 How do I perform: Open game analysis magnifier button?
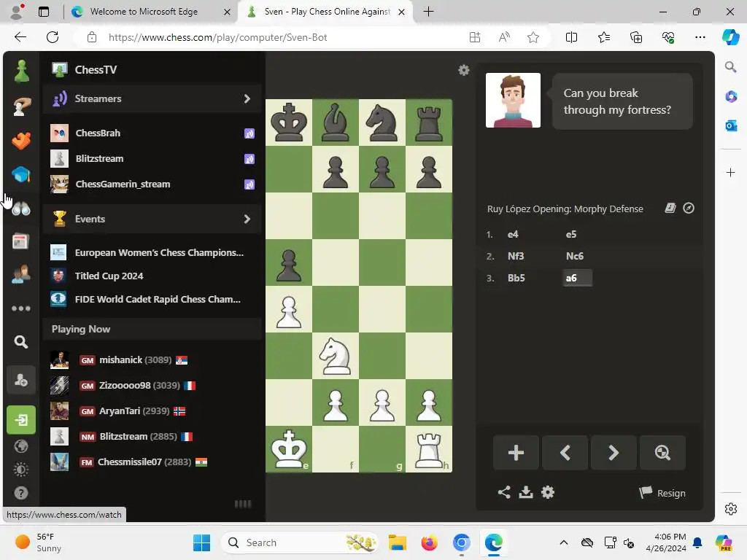coord(662,452)
